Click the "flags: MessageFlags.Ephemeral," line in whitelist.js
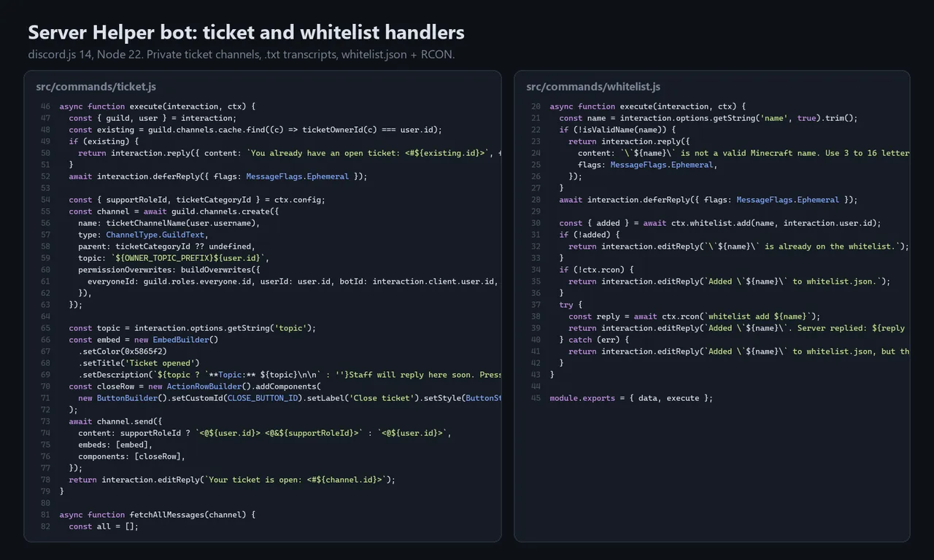934x560 pixels. [648, 165]
